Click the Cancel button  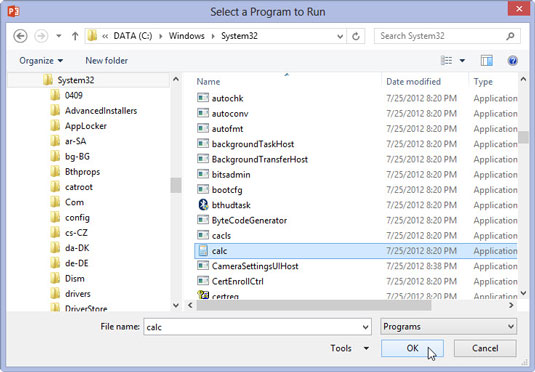tap(485, 348)
